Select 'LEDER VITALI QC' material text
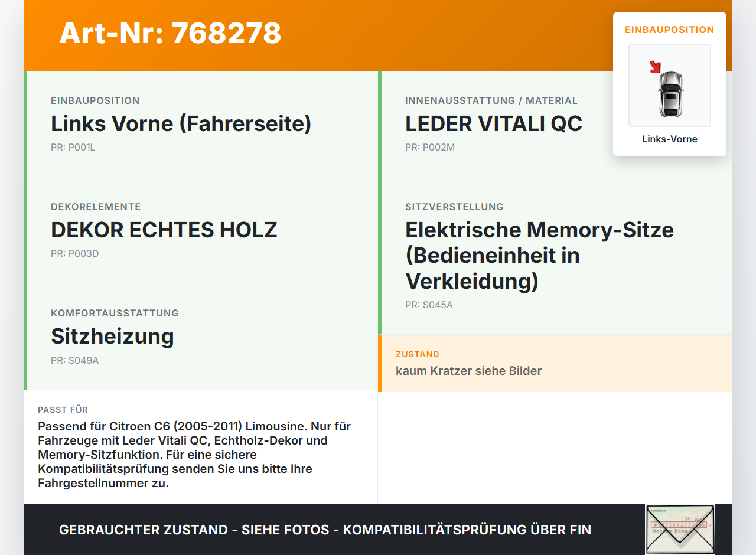The width and height of the screenshot is (756, 555). 494,124
